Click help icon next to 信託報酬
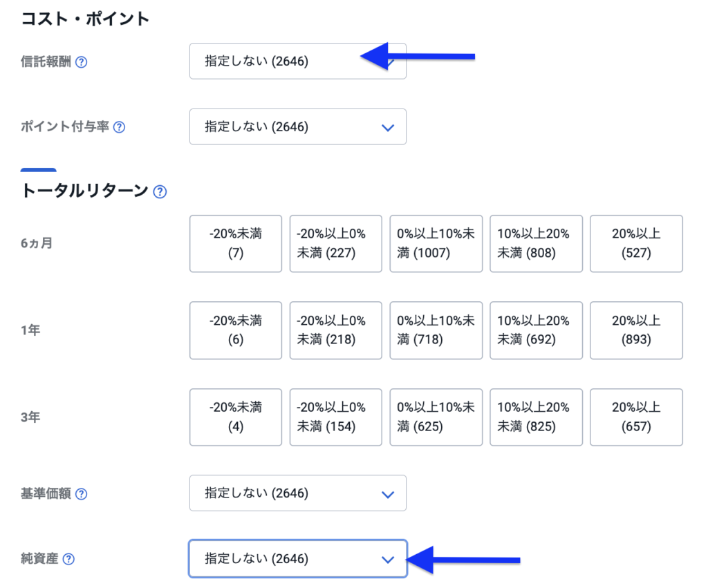This screenshot has width=708, height=588. coord(82,62)
